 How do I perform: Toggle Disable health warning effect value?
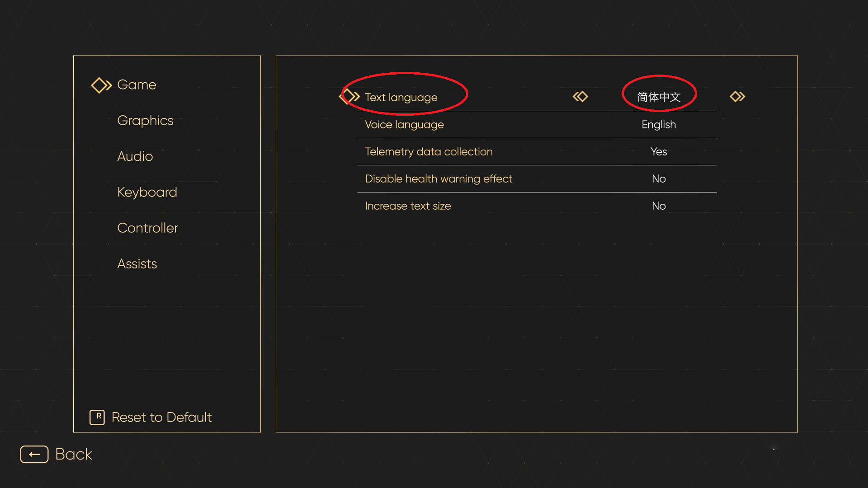tap(659, 179)
